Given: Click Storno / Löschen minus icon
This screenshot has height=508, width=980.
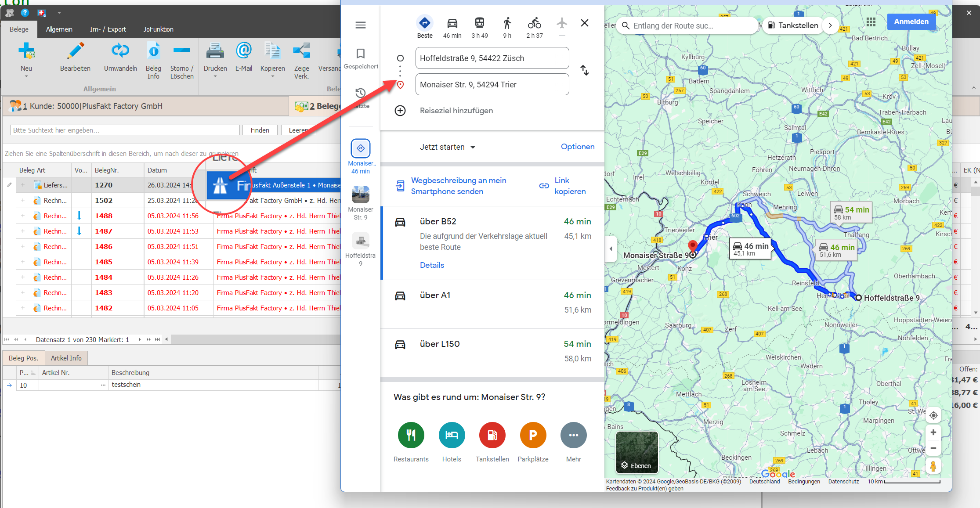Looking at the screenshot, I should pos(181,50).
